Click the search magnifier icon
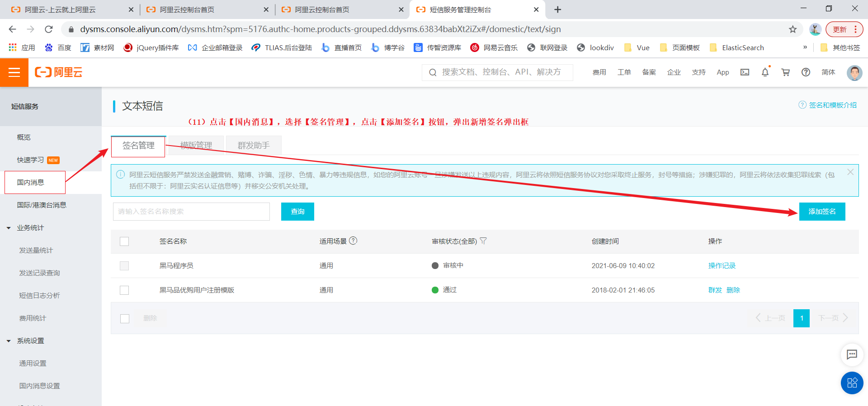 pyautogui.click(x=433, y=72)
